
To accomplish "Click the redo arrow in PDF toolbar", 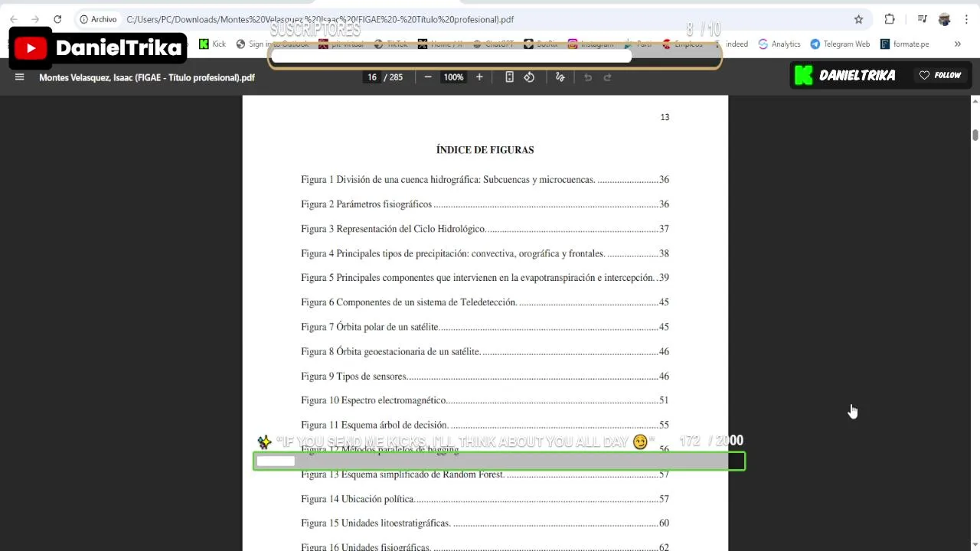I will coord(608,77).
